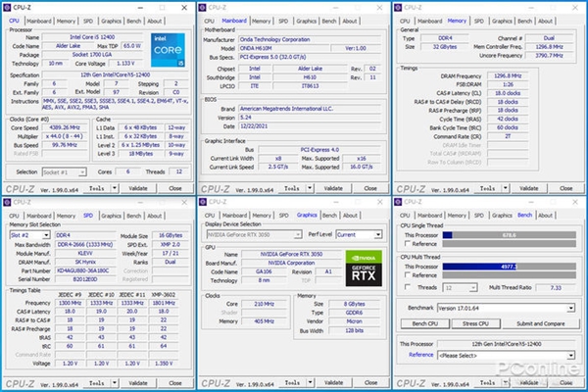The width and height of the screenshot is (588, 392).
Task: Click the Submit and Compare button
Action: [540, 323]
